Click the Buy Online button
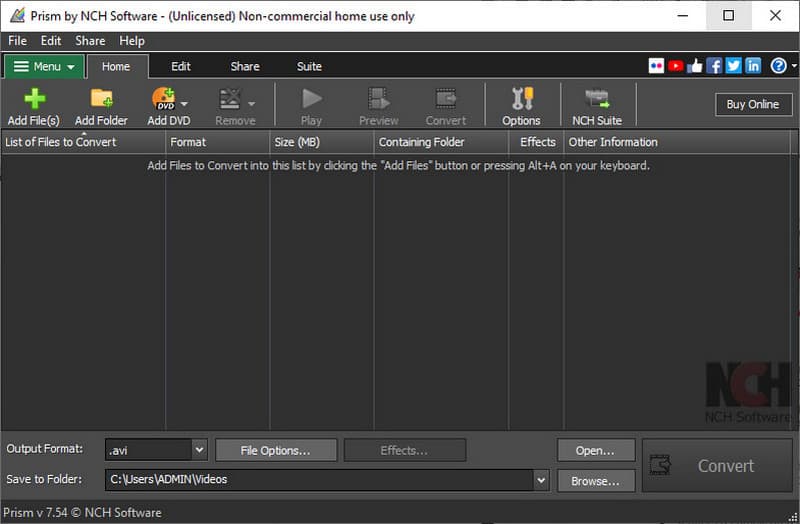This screenshot has height=524, width=800. click(752, 104)
